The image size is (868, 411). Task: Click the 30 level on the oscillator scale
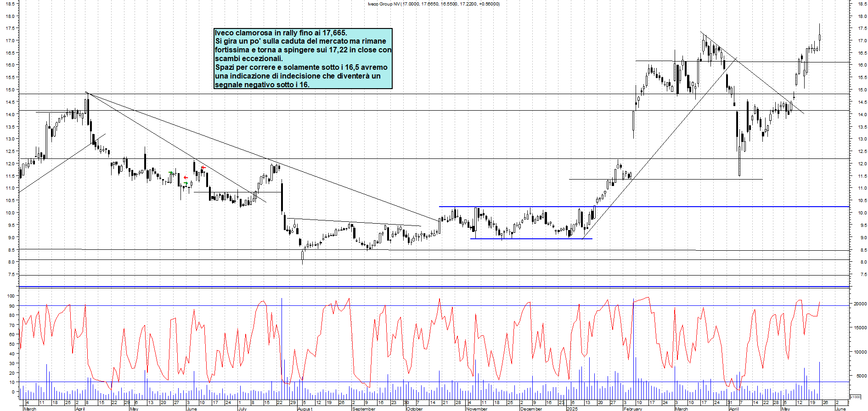click(x=12, y=363)
